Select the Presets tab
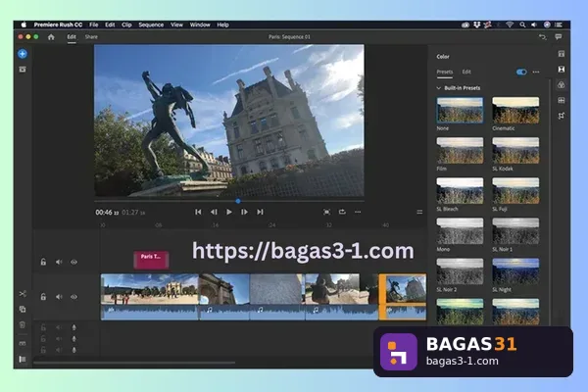Viewport: 588px width, 392px height. tap(445, 72)
